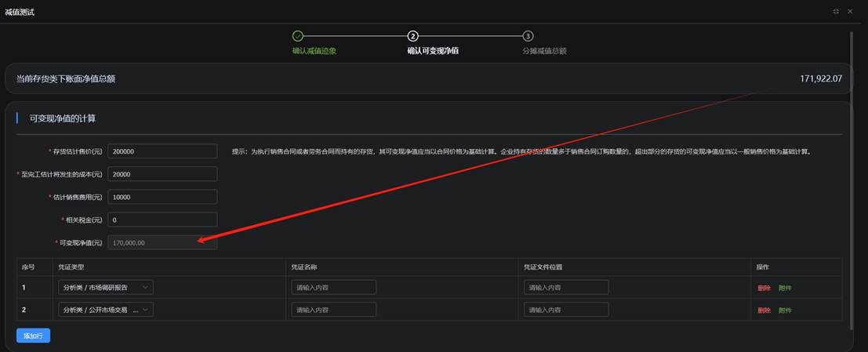The width and height of the screenshot is (868, 352).
Task: Select the 分摊减值总额 step label
Action: 544,51
